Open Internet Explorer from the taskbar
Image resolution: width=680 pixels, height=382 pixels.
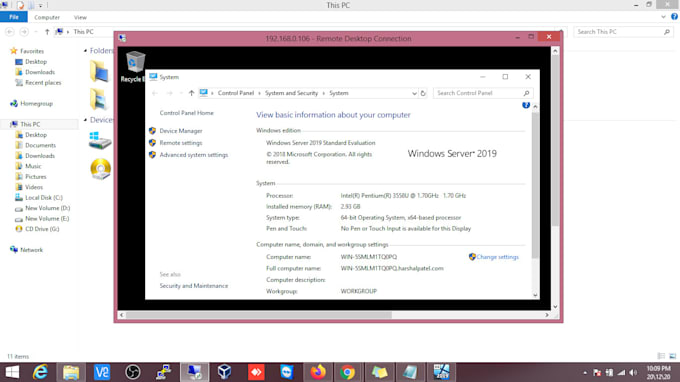(40, 372)
